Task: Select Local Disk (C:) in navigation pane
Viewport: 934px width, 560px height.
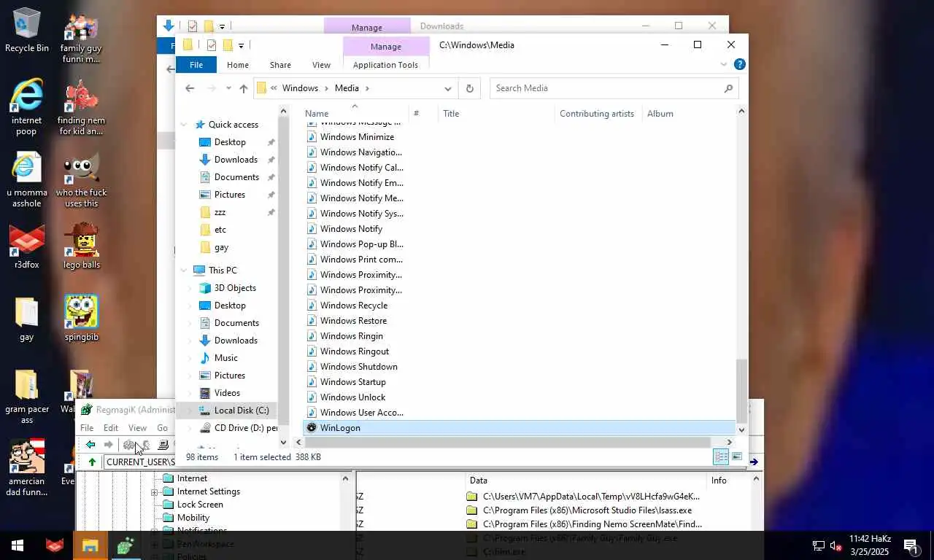Action: click(x=241, y=411)
